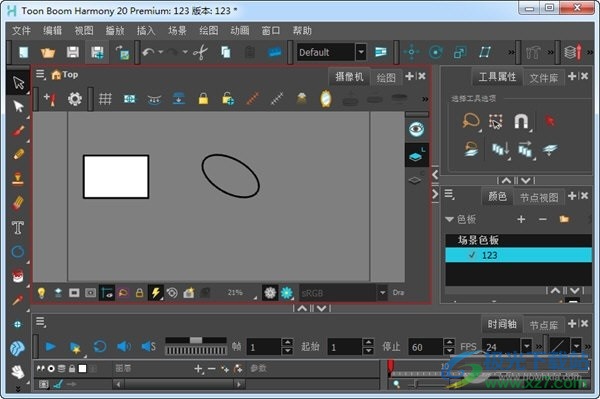Click the Save As New Version icon
Viewport: 600px width, 399px height.
tap(97, 52)
